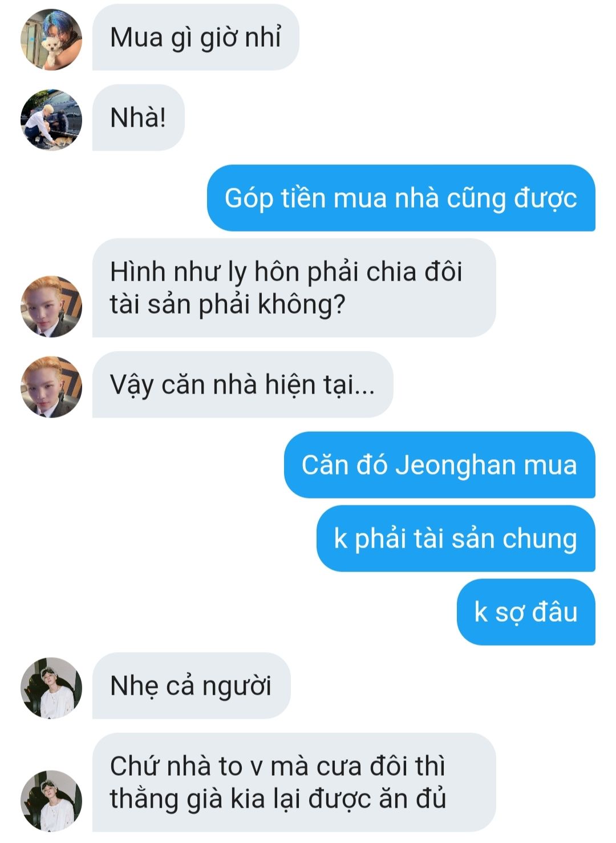This screenshot has height=843, width=616.
Task: Select the "k phải tài sản chung" bubble
Action: [x=456, y=538]
